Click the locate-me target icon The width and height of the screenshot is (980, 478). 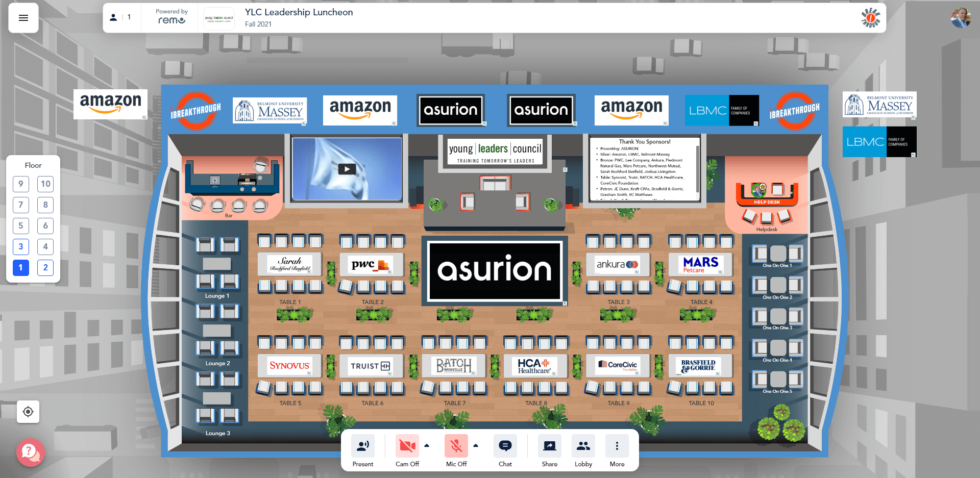pyautogui.click(x=28, y=412)
